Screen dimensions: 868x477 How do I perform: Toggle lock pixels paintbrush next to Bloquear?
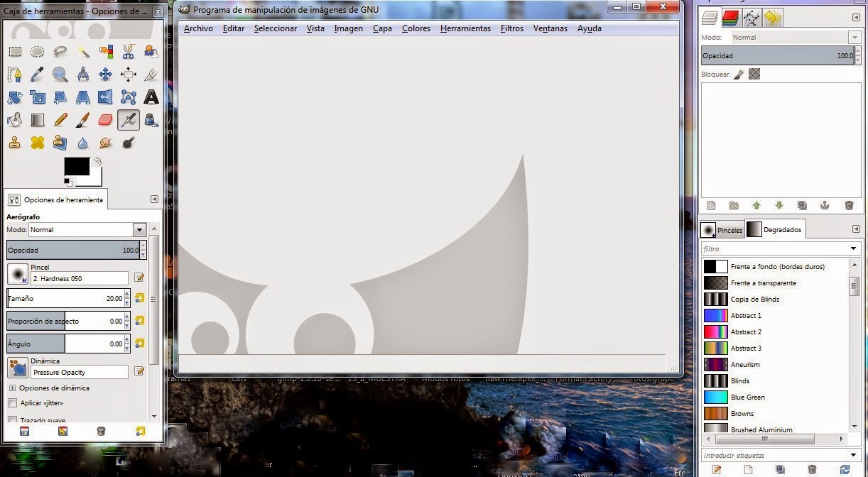[x=739, y=74]
